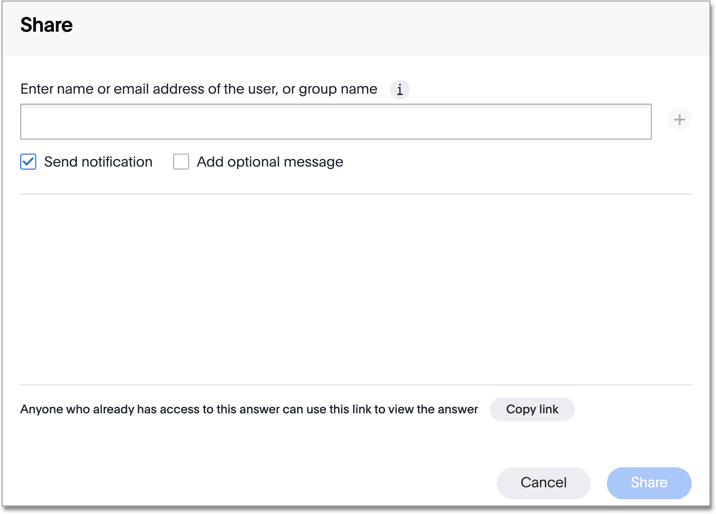The width and height of the screenshot is (716, 514).
Task: Enable the Add optional message checkbox
Action: click(x=181, y=161)
